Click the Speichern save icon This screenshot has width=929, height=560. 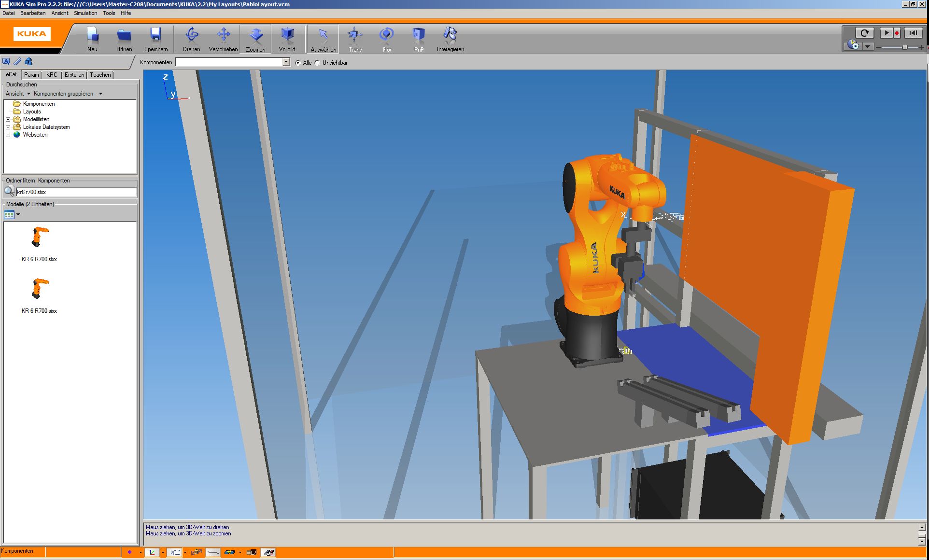tap(155, 39)
